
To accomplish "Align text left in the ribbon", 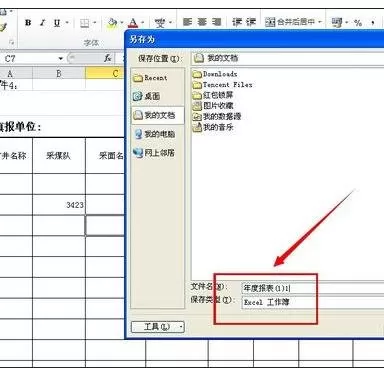I will (188, 22).
